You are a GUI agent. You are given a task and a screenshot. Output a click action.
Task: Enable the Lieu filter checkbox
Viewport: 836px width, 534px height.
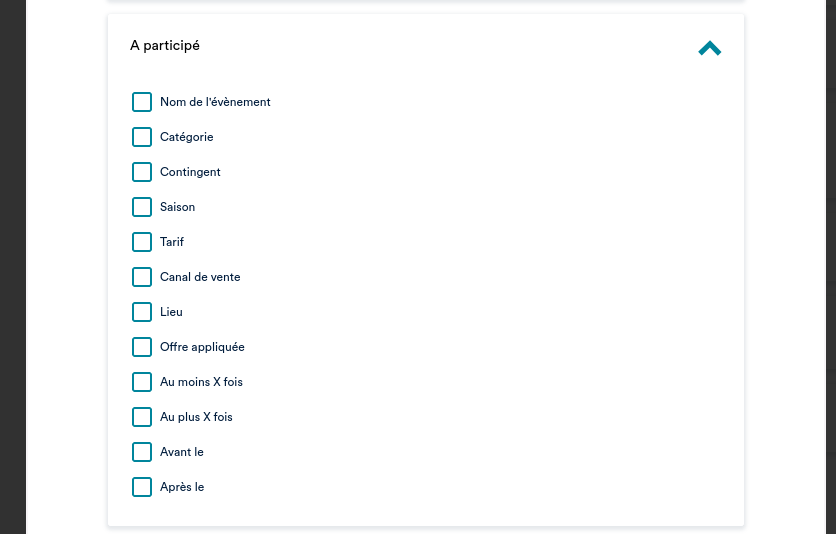click(x=142, y=312)
